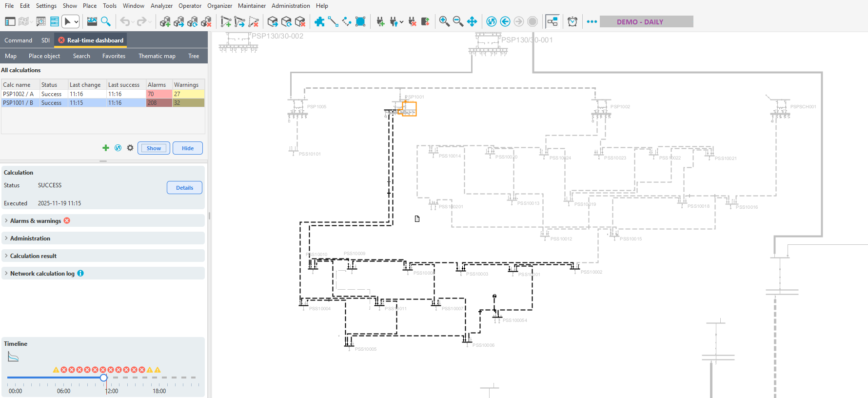Click the blue search magnifier in toolbar
868x398 pixels.
tap(106, 21)
